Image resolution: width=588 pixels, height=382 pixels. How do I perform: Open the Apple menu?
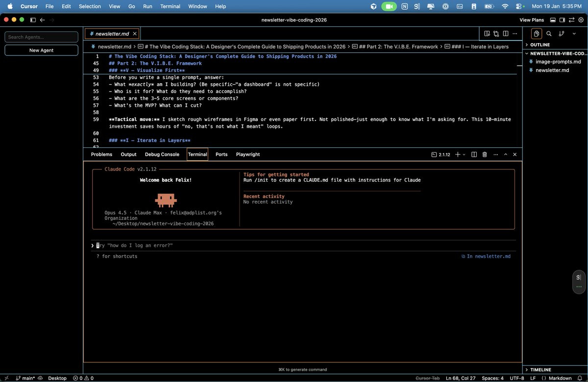(9, 6)
